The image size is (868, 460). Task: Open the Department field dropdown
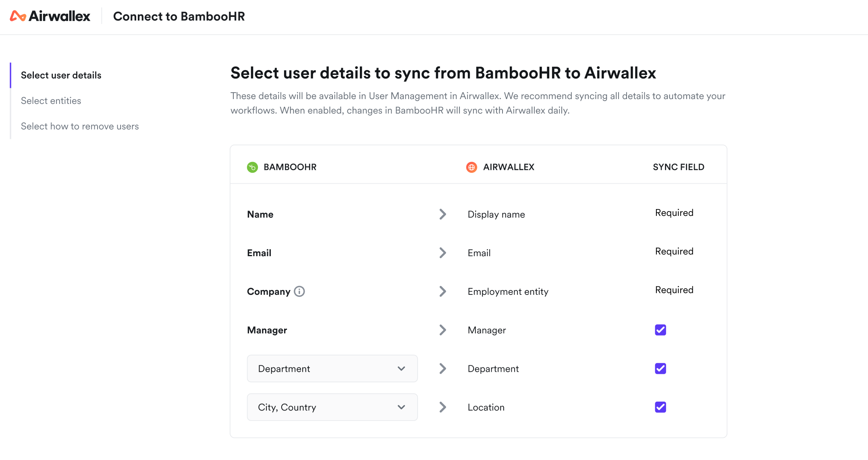[332, 369]
